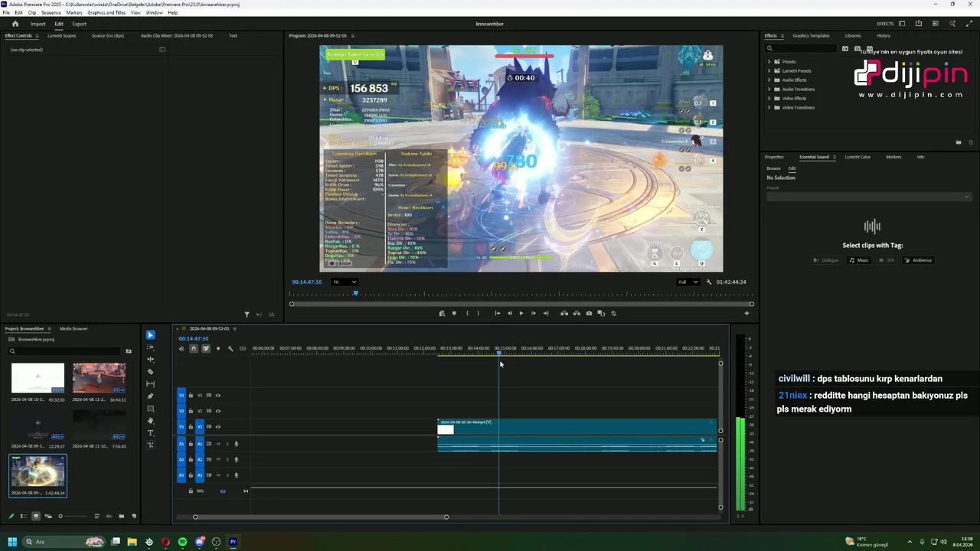Add a marker in the timeline header
Image resolution: width=980 pixels, height=551 pixels.
tap(218, 349)
